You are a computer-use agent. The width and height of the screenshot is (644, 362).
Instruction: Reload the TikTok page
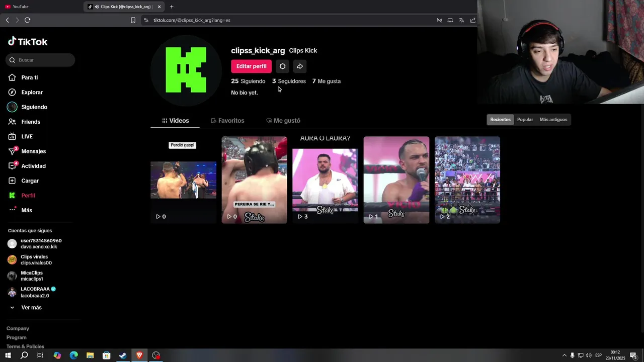pyautogui.click(x=27, y=20)
